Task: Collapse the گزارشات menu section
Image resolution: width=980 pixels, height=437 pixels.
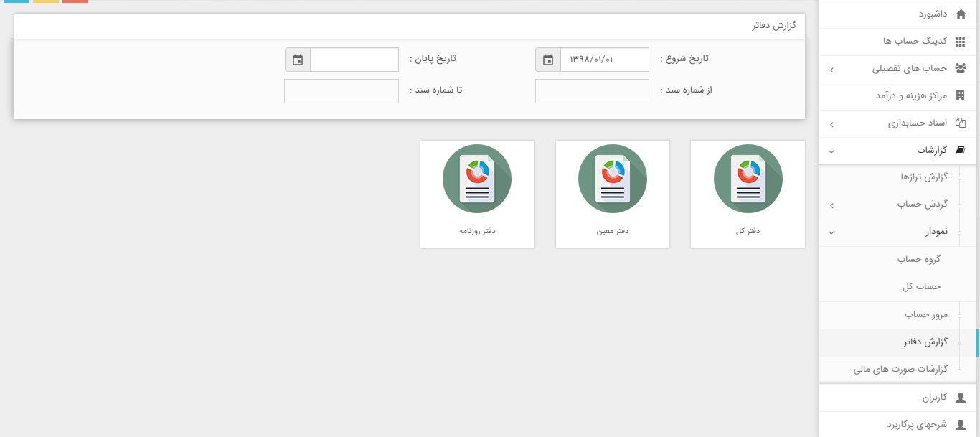Action: [831, 151]
